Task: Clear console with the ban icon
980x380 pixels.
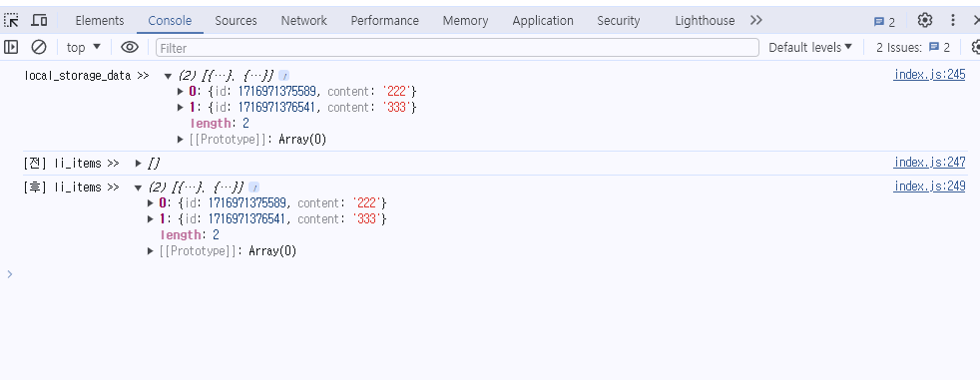Action: click(39, 47)
